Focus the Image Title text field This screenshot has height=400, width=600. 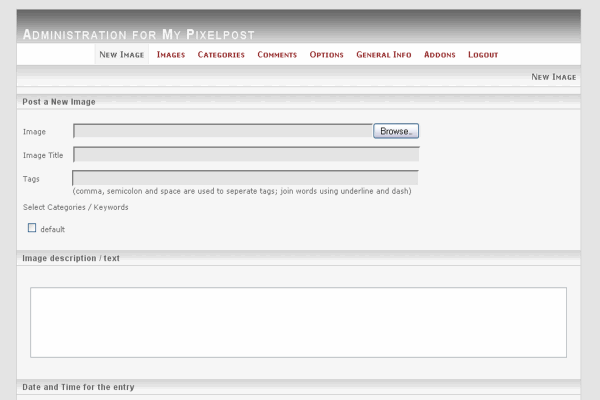(x=246, y=154)
